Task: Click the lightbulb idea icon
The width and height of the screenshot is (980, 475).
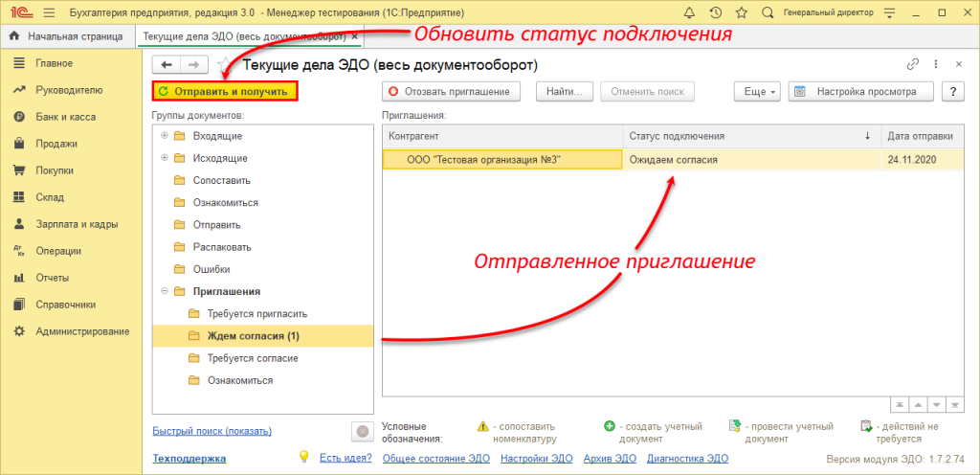Action: [x=303, y=456]
